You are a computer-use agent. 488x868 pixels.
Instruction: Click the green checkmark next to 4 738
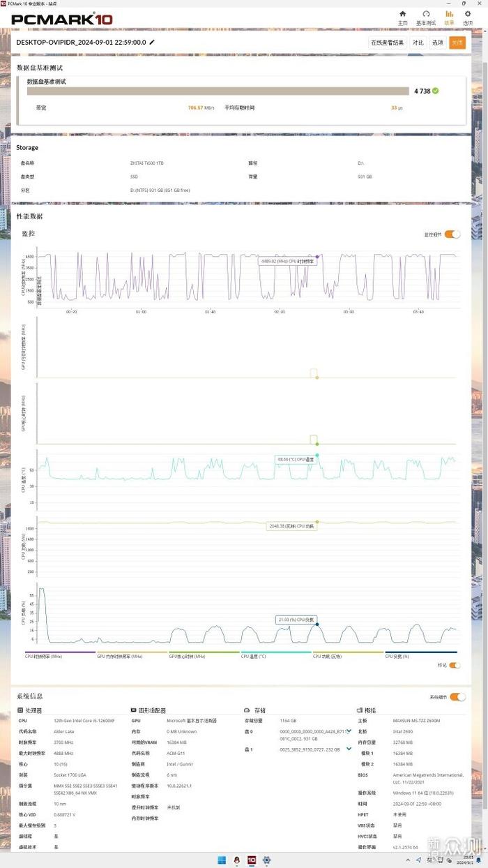(436, 91)
